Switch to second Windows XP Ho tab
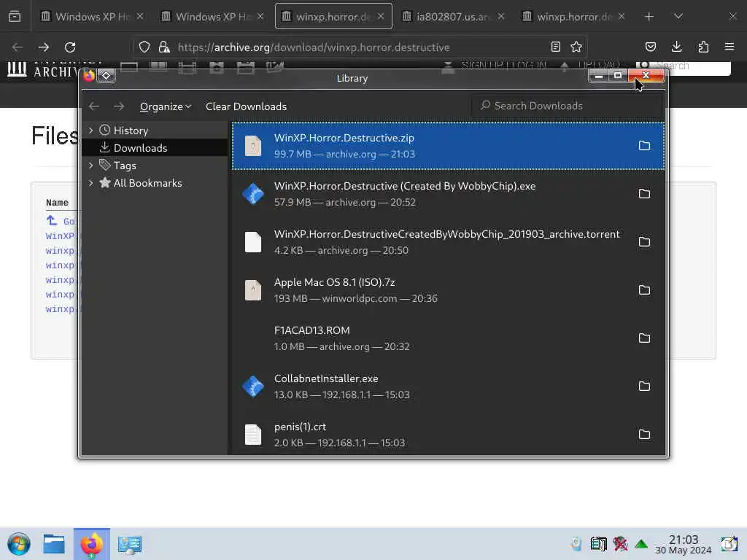The width and height of the screenshot is (747, 560). click(x=212, y=17)
